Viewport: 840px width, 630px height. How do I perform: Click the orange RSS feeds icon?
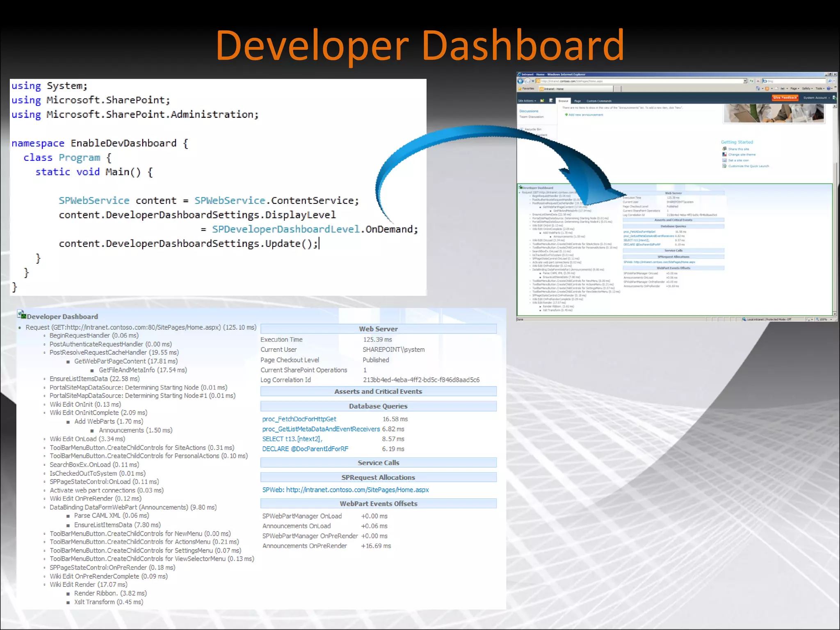(x=767, y=89)
